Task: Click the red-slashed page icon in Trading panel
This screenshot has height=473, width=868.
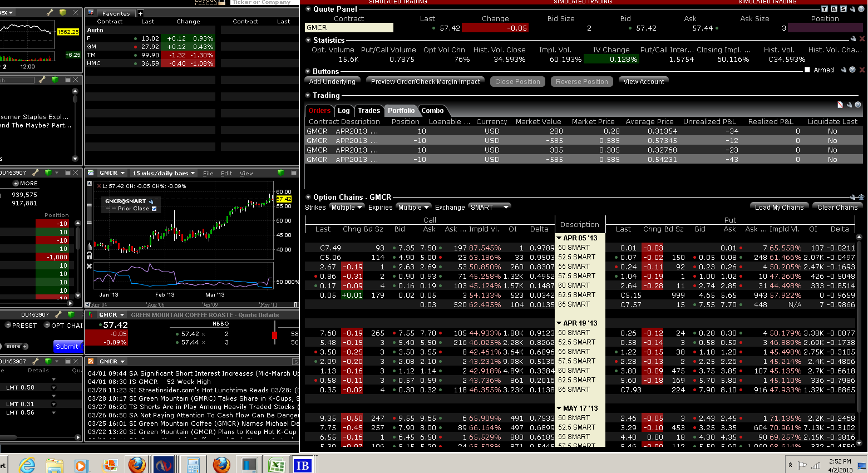Action: 840,105
